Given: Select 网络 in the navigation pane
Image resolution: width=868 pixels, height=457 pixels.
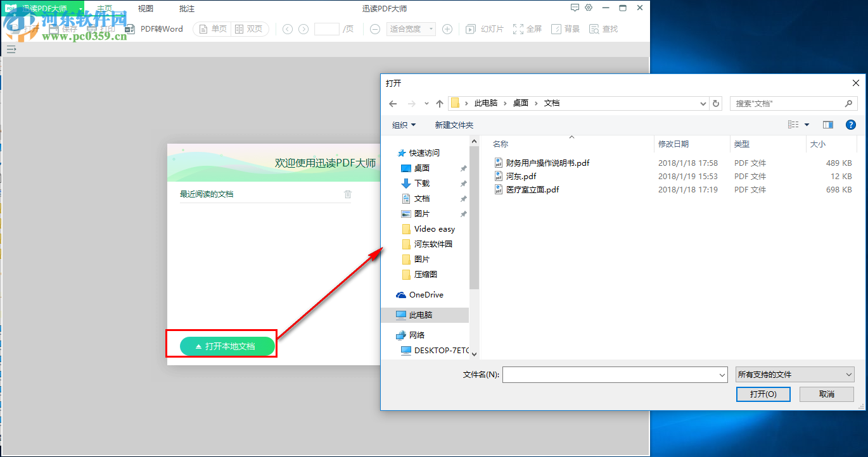Looking at the screenshot, I should (x=417, y=335).
